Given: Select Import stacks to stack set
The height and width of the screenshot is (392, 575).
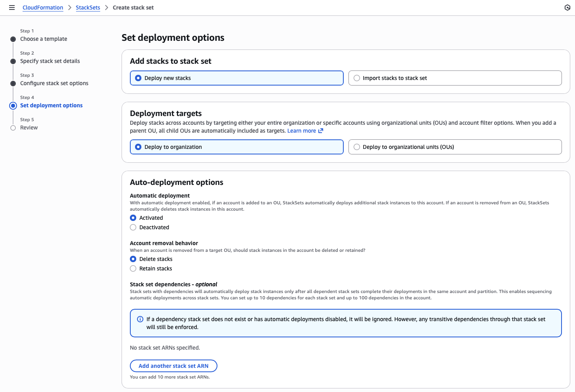Looking at the screenshot, I should (x=357, y=78).
